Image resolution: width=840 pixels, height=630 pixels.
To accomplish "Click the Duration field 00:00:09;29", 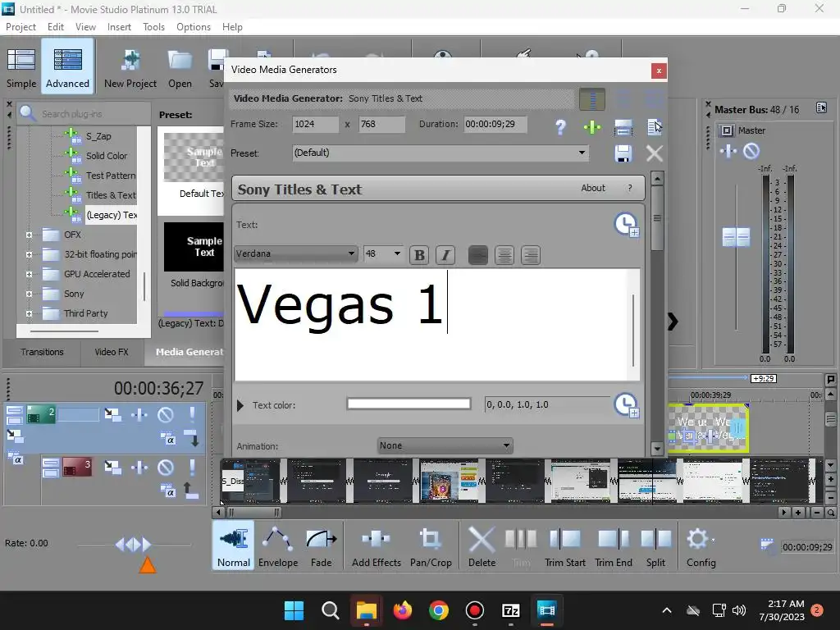I will coord(495,125).
